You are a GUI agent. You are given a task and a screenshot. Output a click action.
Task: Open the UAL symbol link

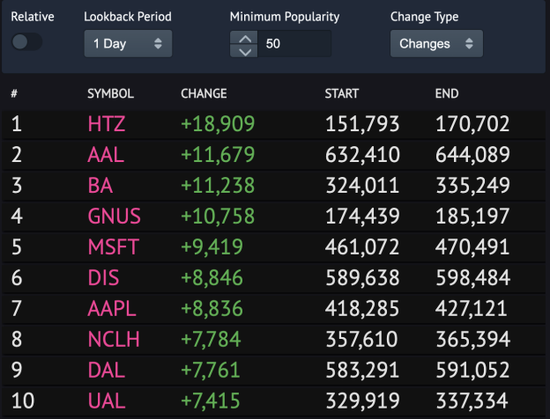[106, 401]
